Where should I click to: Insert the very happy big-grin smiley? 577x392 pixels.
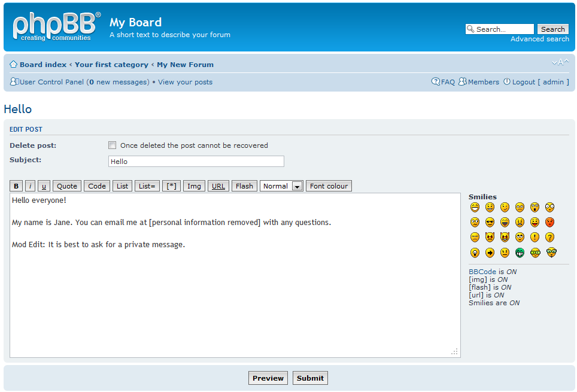point(475,207)
